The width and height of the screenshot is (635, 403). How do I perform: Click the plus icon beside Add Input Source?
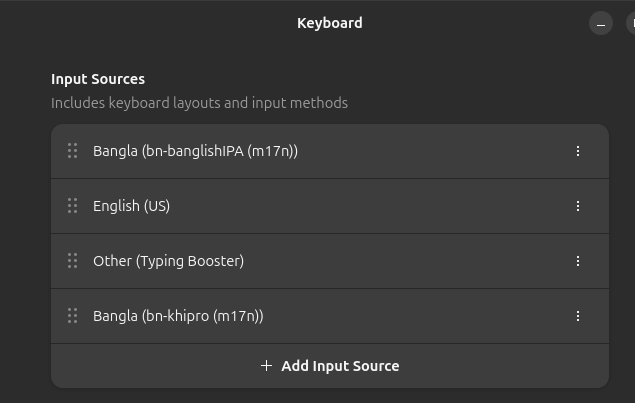[266, 366]
